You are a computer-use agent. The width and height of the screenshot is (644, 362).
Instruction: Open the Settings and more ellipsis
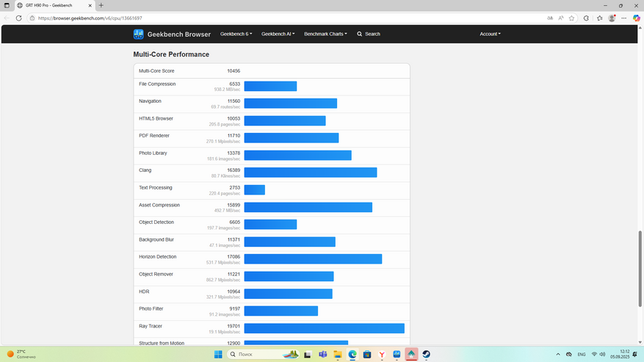click(x=624, y=18)
